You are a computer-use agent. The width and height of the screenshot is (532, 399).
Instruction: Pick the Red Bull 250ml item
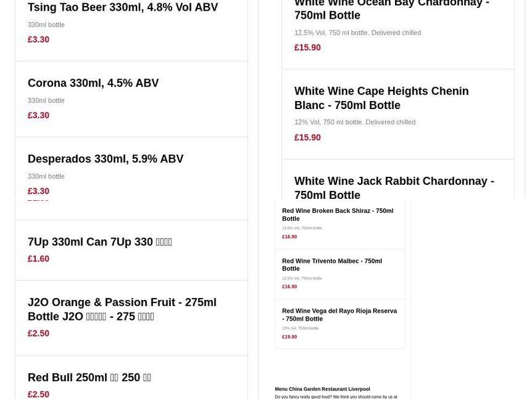coord(89,378)
